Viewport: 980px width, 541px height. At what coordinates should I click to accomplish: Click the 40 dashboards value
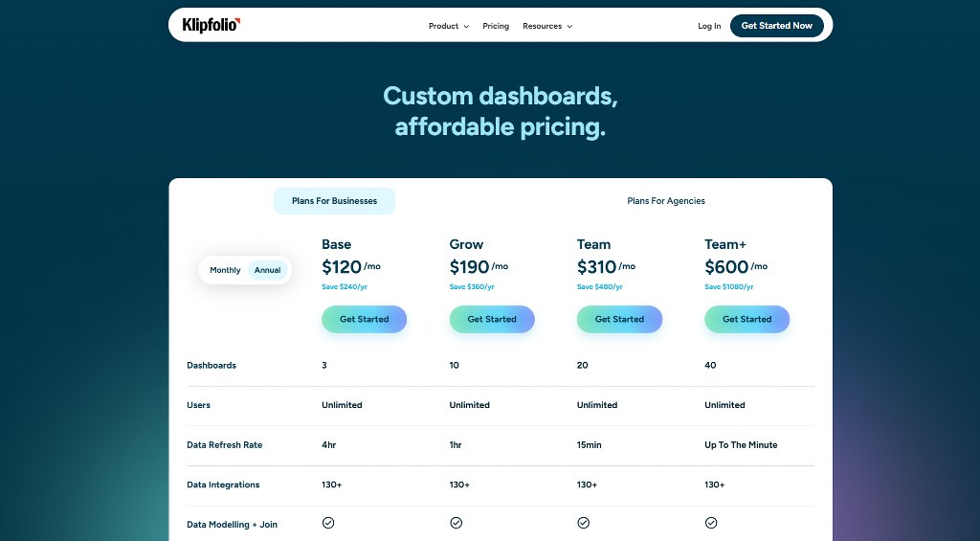710,365
